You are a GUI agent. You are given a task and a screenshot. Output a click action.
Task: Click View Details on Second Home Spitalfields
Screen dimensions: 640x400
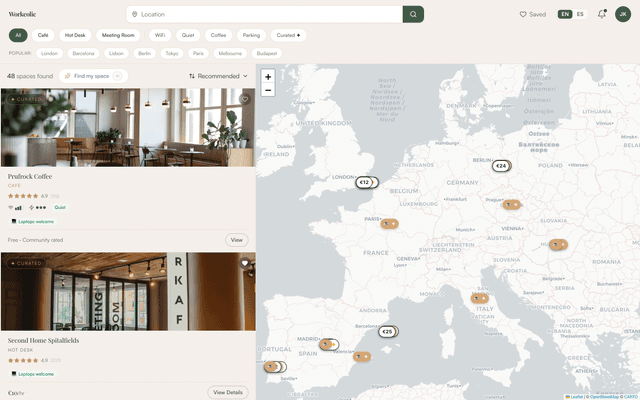pos(228,392)
